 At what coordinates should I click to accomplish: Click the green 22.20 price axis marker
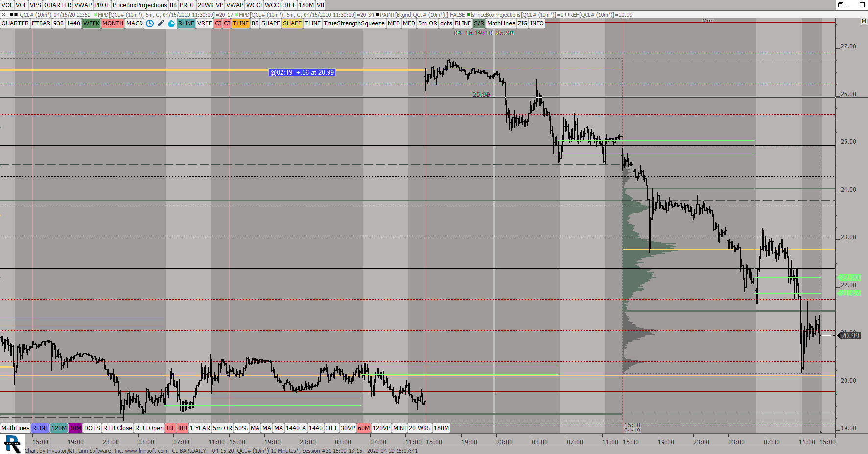[849, 277]
